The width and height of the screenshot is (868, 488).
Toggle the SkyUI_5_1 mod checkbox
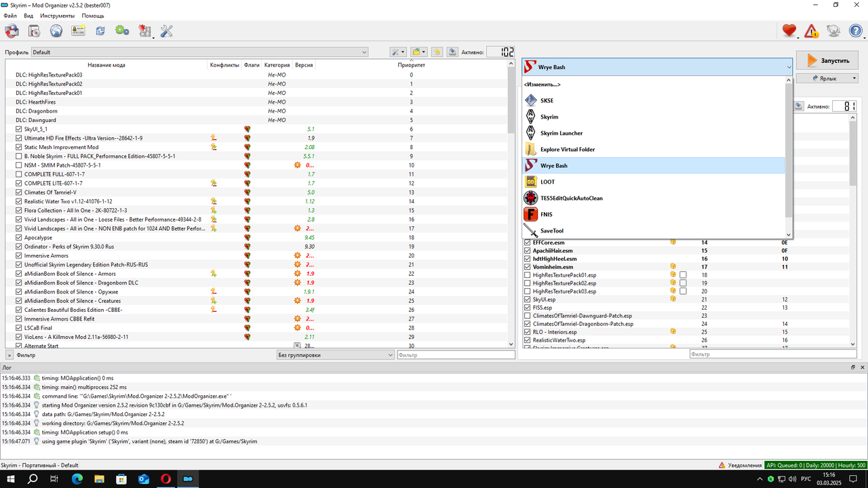(x=19, y=129)
